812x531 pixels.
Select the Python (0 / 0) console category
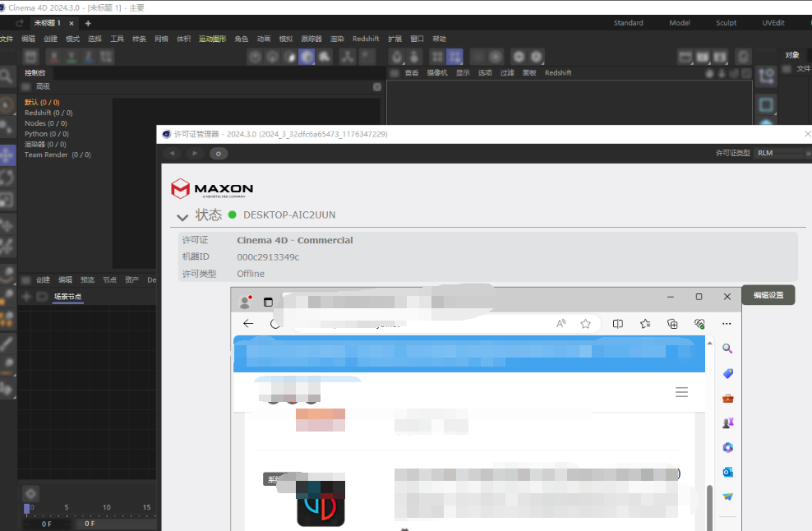[x=47, y=134]
